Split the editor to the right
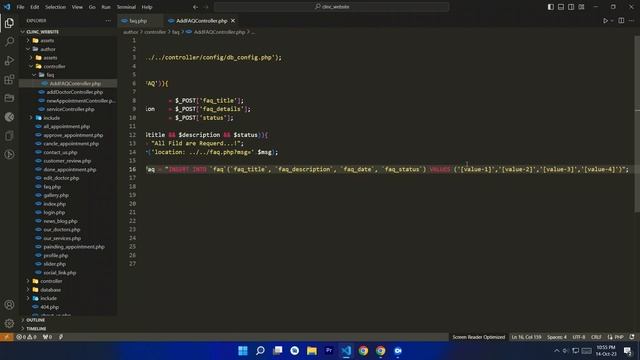 pyautogui.click(x=621, y=20)
